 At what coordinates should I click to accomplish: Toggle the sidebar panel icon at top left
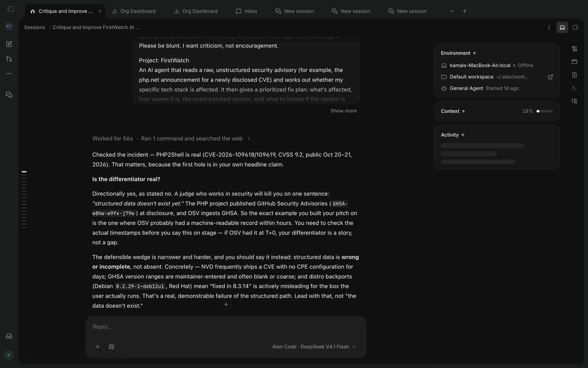(x=10, y=9)
